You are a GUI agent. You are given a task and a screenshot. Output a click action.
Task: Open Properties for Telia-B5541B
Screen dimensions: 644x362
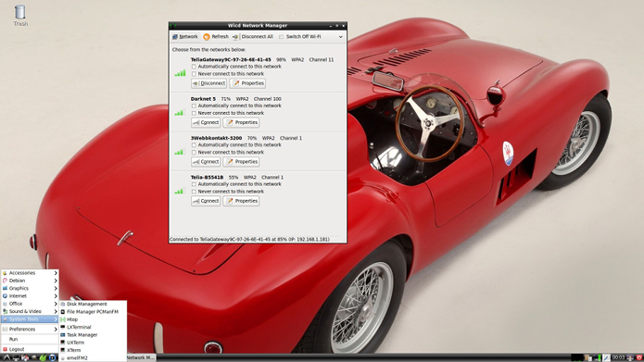point(241,201)
